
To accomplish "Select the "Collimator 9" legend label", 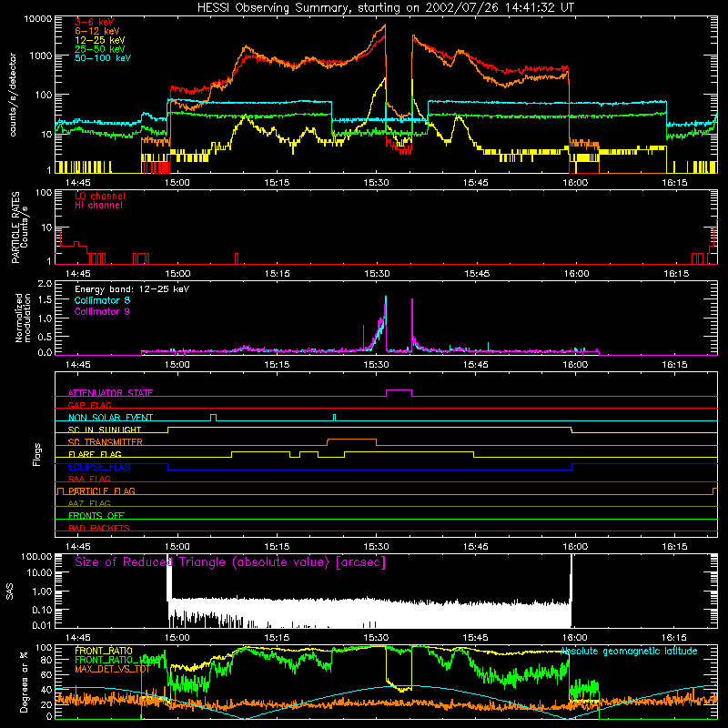I will click(x=102, y=311).
